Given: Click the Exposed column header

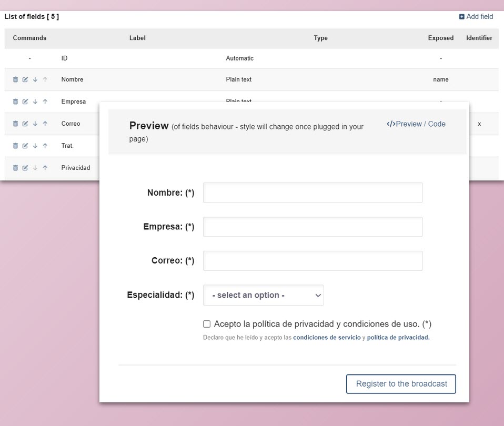Looking at the screenshot, I should pos(441,38).
